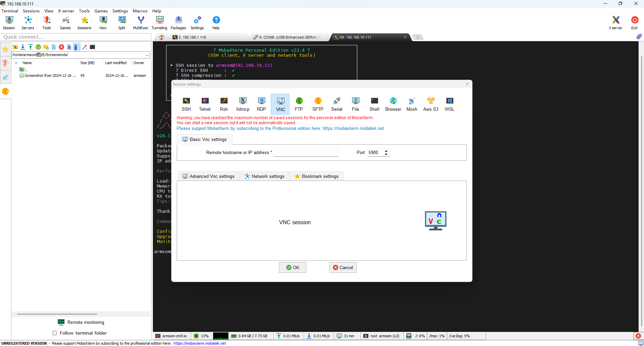The image size is (644, 346).
Task: Open the remote path dropdown
Action: point(147,55)
